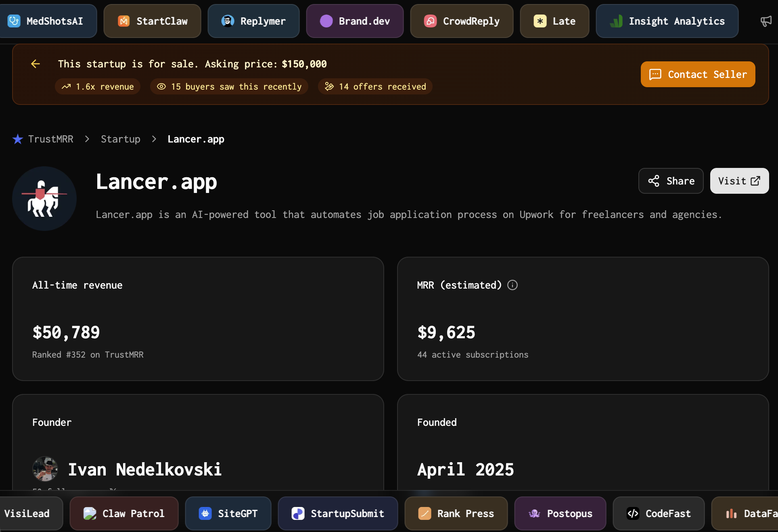The image size is (778, 532).
Task: Click the 14 offers received badge
Action: click(375, 87)
